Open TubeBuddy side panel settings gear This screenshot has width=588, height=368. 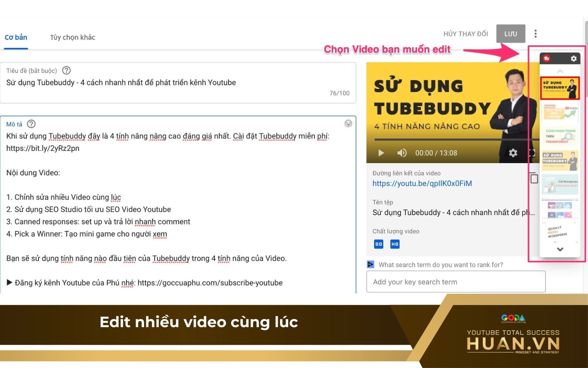coord(573,59)
